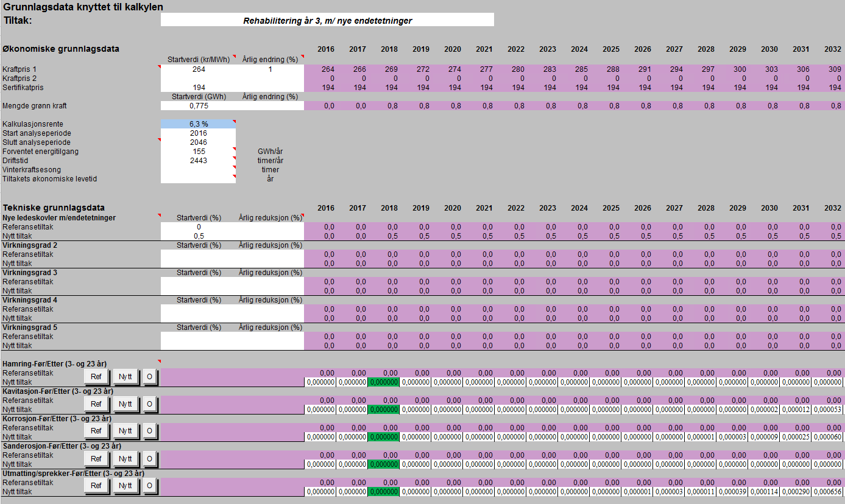The height and width of the screenshot is (504, 845).
Task: Click the Nytt button for Utmatting/sprekker-Før/Etter
Action: [x=126, y=486]
